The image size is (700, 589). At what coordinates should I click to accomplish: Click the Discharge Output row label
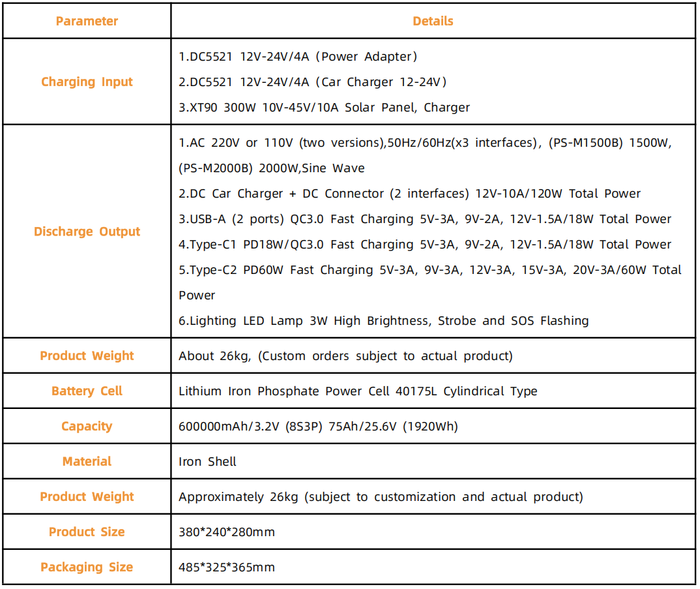(x=87, y=232)
